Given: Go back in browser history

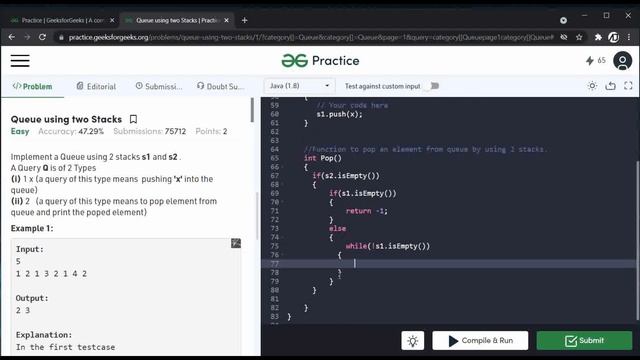Looking at the screenshot, I should (x=11, y=37).
